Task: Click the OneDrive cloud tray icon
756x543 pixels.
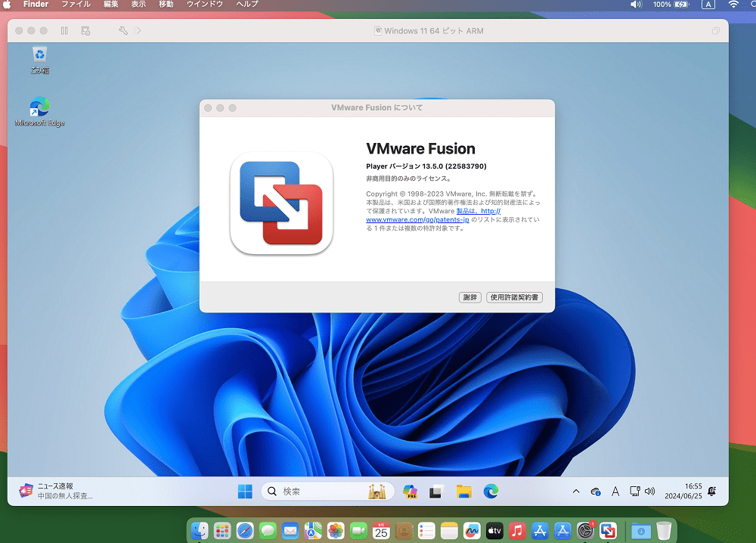Action: tap(596, 492)
